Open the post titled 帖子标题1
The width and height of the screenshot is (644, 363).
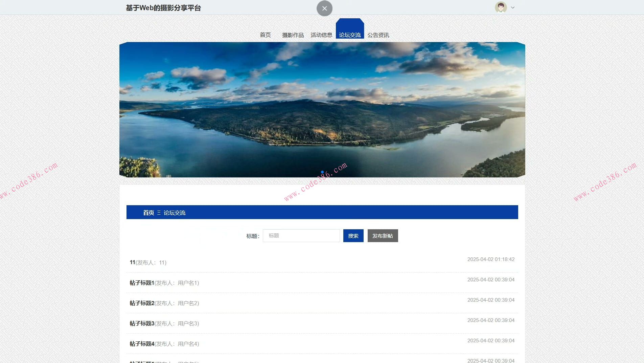tap(142, 283)
